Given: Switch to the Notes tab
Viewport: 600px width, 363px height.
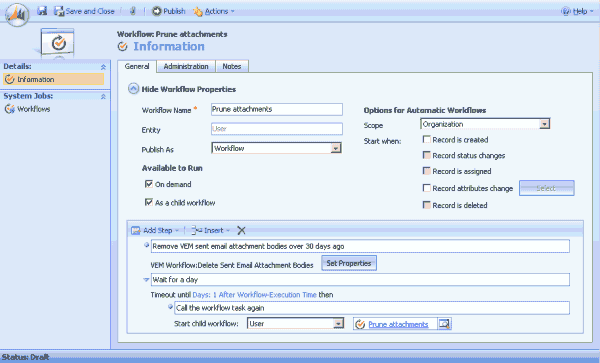Looking at the screenshot, I should (232, 67).
